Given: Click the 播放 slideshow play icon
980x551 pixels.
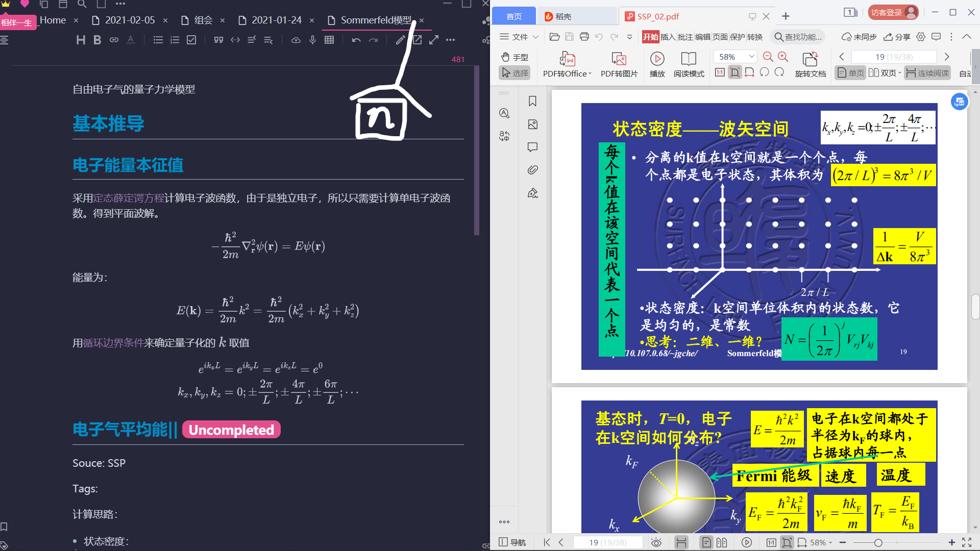Looking at the screenshot, I should point(657,59).
